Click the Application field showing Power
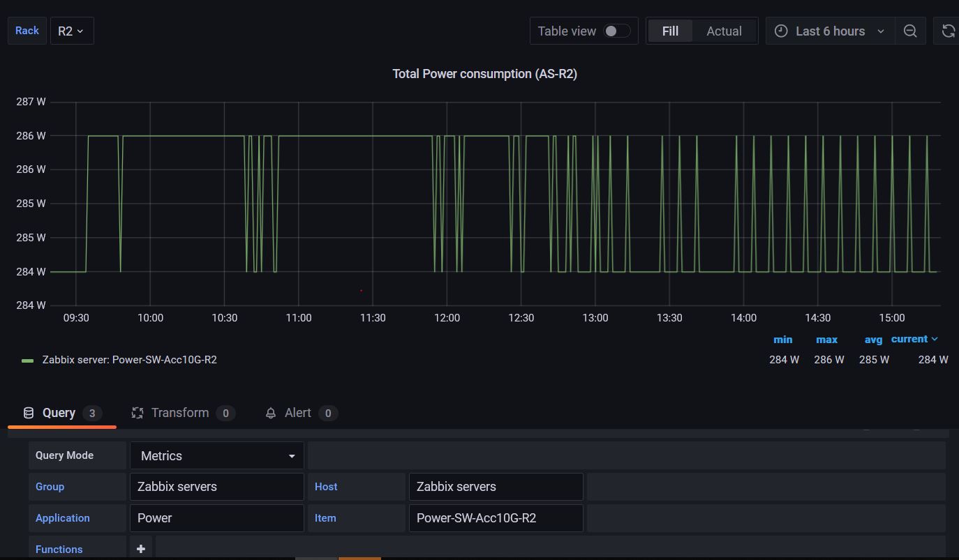Screen dimensions: 959x560 tap(216, 518)
